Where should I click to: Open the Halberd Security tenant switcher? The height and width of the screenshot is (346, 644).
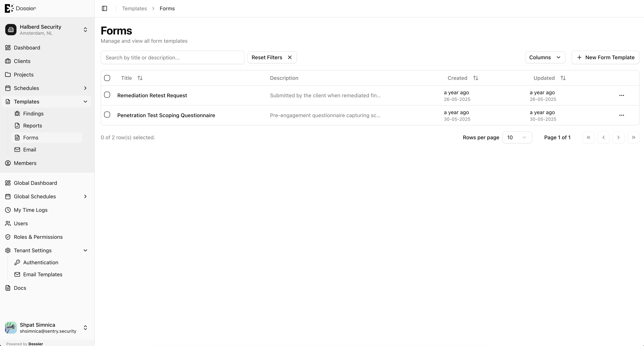(46, 30)
